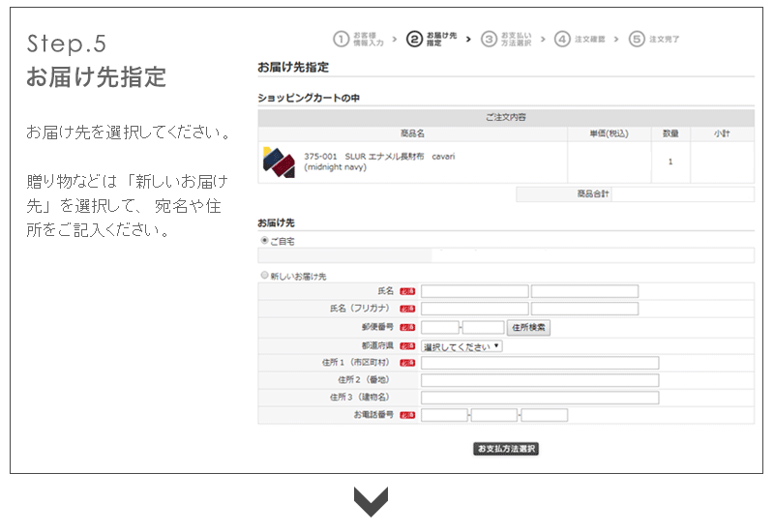Click step 2 delivery address circle icon
This screenshot has width=774, height=532.
[415, 39]
